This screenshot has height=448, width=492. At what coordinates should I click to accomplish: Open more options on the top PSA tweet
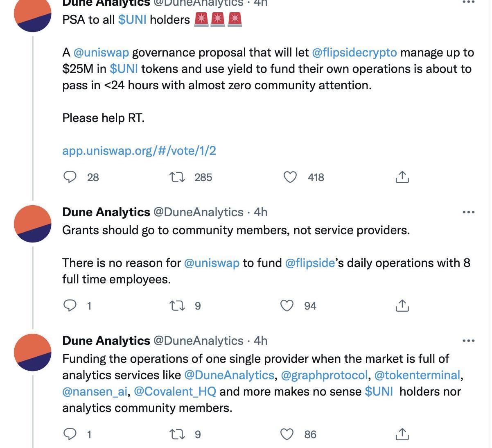[468, 2]
